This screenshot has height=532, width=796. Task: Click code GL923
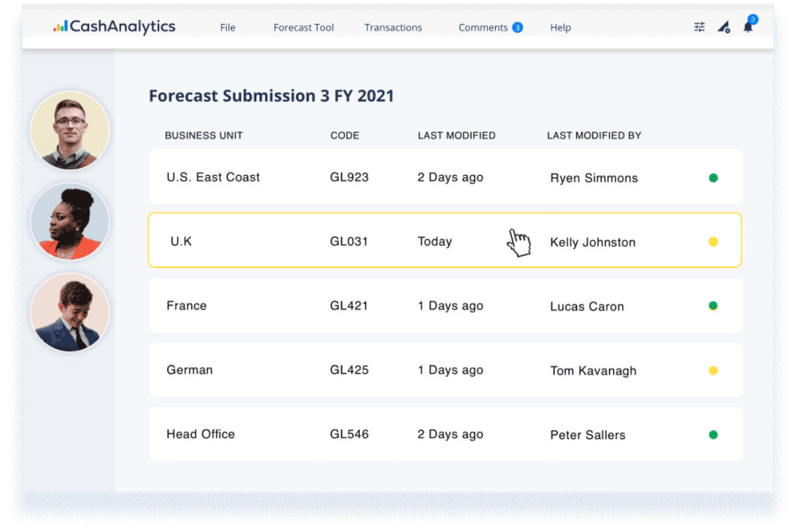pos(349,177)
